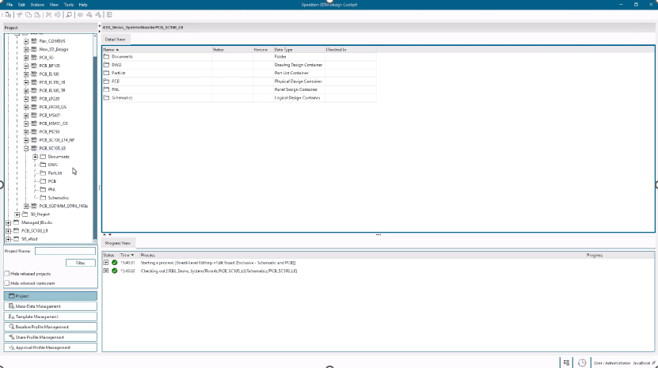Viewport: 658px width, 368px height.
Task: Expand first row in Progress View table
Action: click(x=106, y=263)
